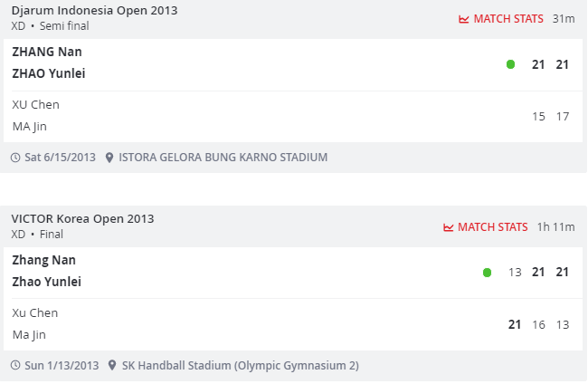Click ISTORA GELORA BUNG KARNO STADIUM venue text
Viewport: 588px width, 384px height.
223,158
